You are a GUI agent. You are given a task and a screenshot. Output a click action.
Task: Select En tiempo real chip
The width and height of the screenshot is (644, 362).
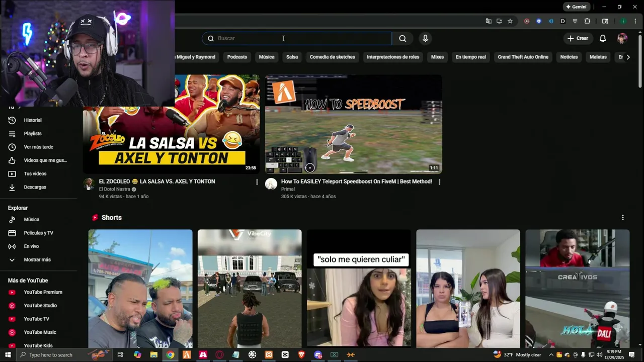point(470,57)
